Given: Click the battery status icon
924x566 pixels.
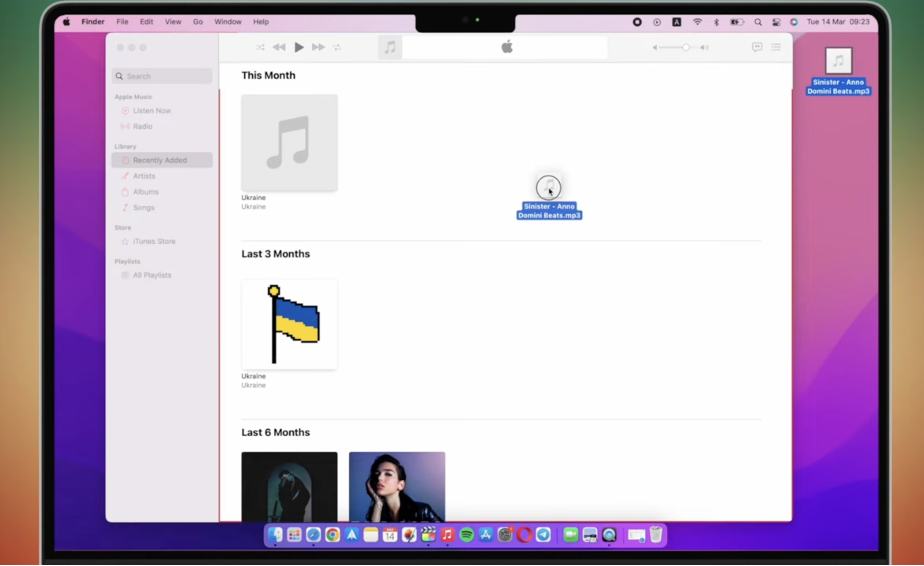Looking at the screenshot, I should 736,22.
